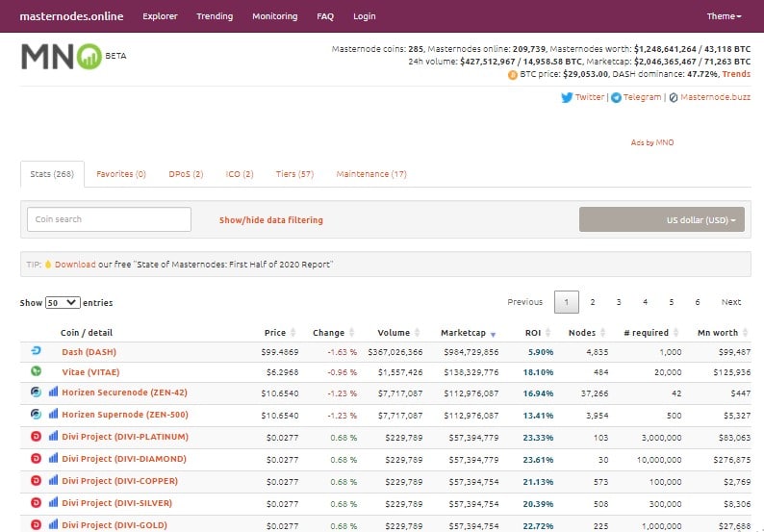Sort table by Volume column arrows

pos(417,332)
